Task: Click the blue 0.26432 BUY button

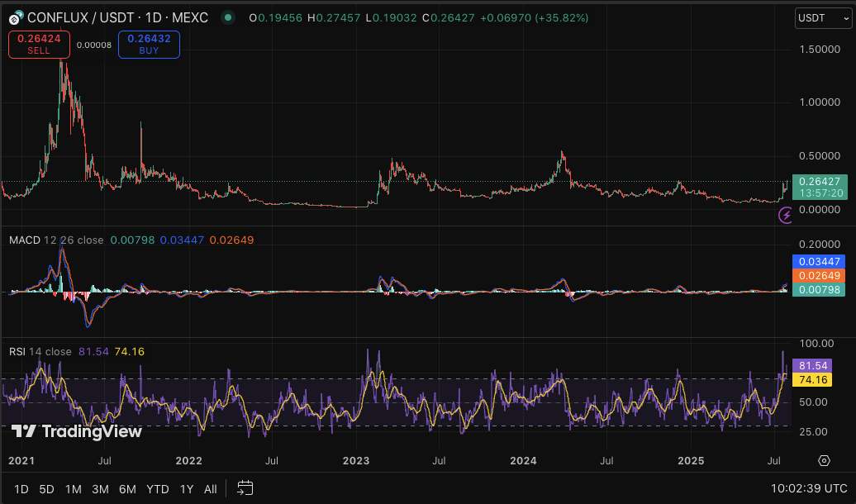Action: point(149,45)
